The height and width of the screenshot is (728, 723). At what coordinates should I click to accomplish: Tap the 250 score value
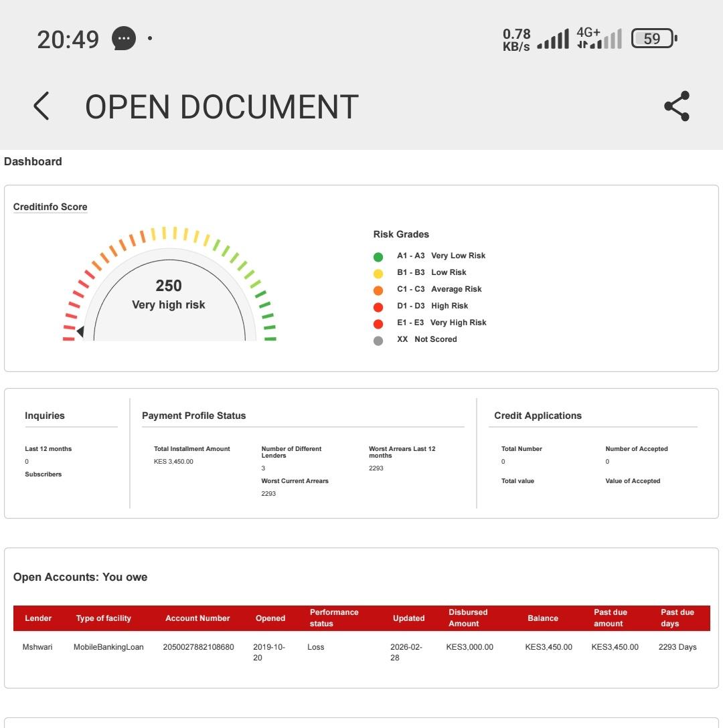(x=169, y=286)
